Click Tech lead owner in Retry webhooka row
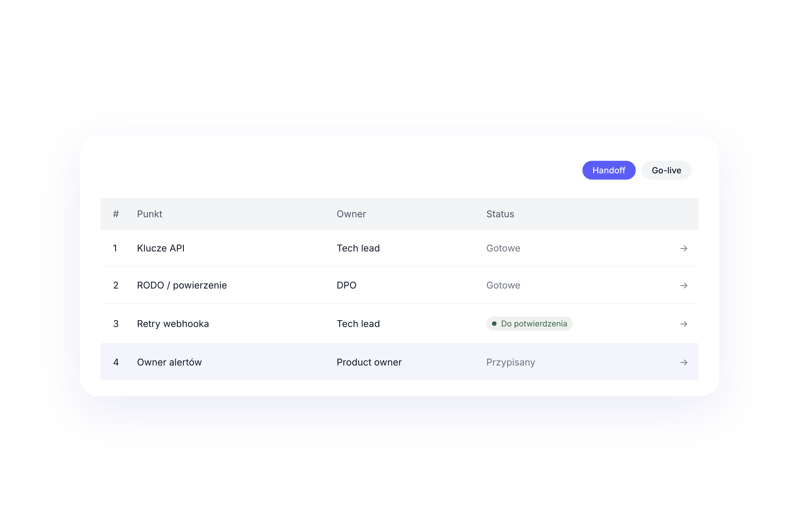Screen dimensions: 799x532 pyautogui.click(x=358, y=324)
